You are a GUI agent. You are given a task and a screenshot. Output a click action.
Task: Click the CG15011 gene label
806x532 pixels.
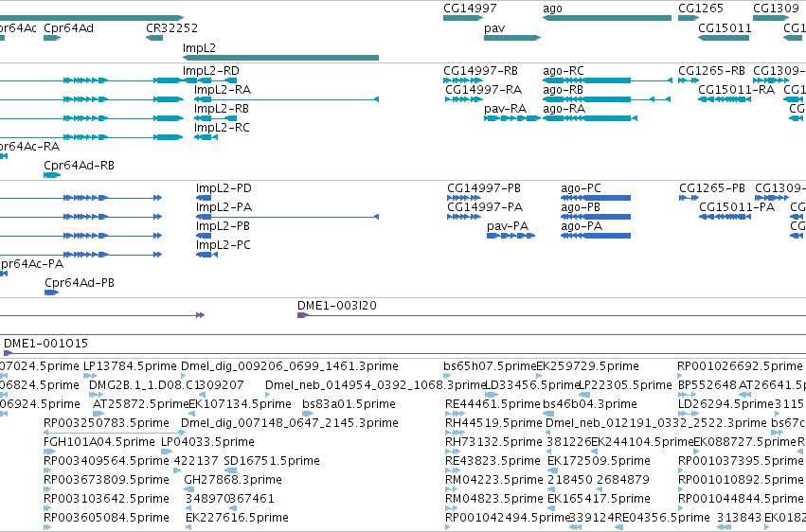click(725, 27)
